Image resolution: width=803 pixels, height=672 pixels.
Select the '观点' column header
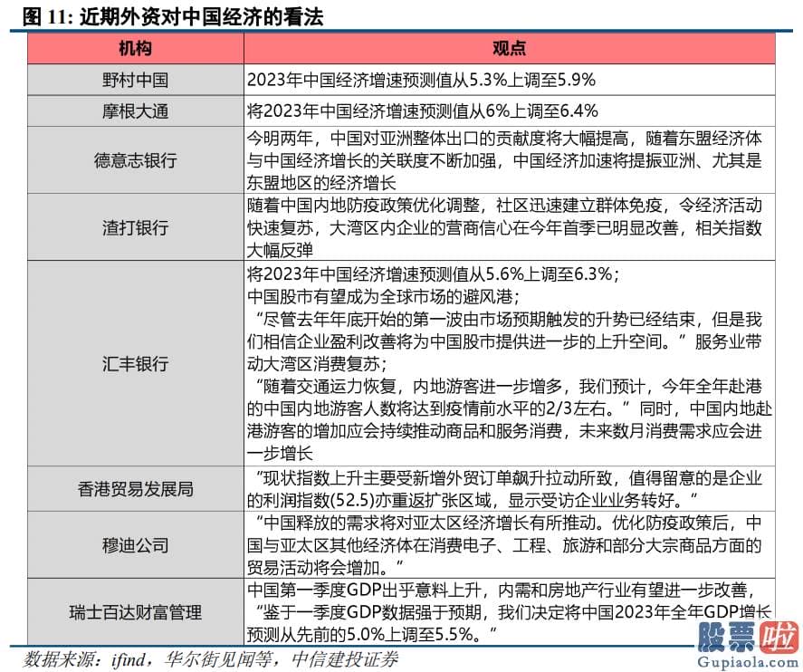(509, 49)
